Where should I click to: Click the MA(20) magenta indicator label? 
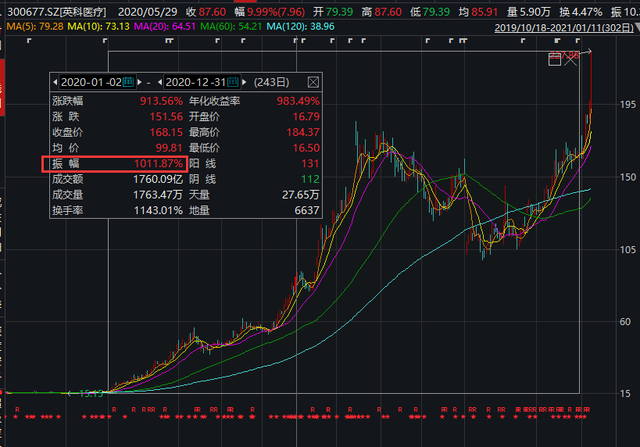click(x=165, y=27)
